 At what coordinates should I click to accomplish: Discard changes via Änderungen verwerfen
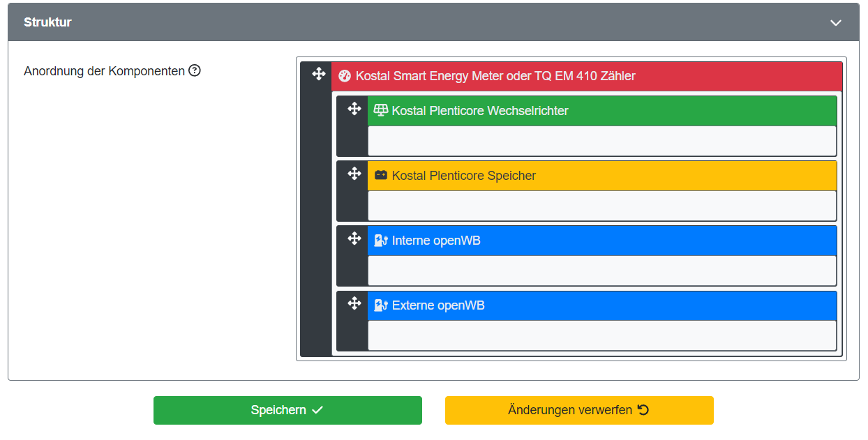pyautogui.click(x=579, y=410)
